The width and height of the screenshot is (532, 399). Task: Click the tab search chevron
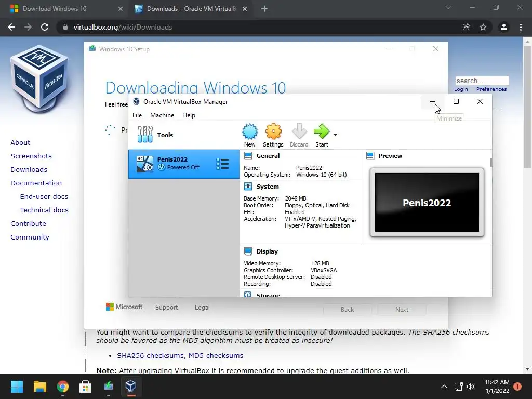pyautogui.click(x=448, y=7)
